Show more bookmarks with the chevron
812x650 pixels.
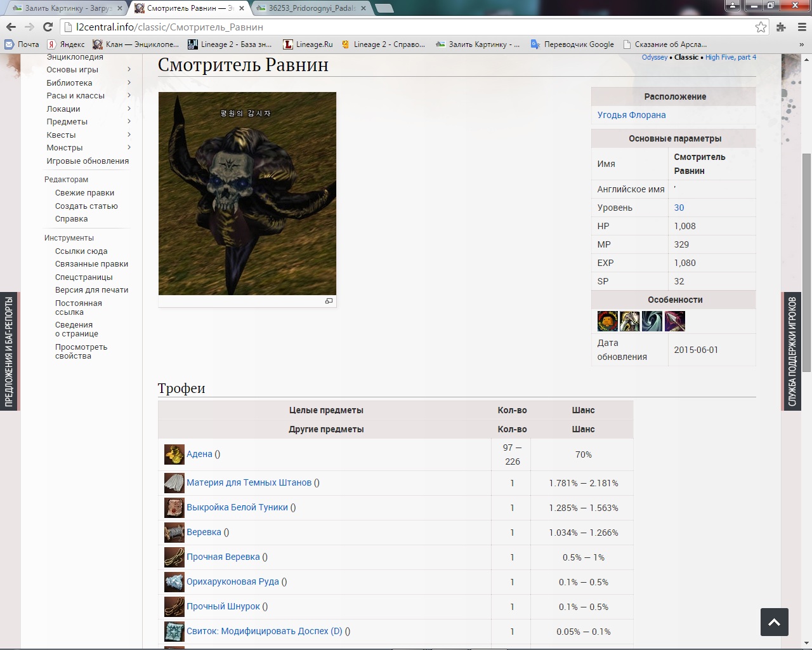pos(802,44)
